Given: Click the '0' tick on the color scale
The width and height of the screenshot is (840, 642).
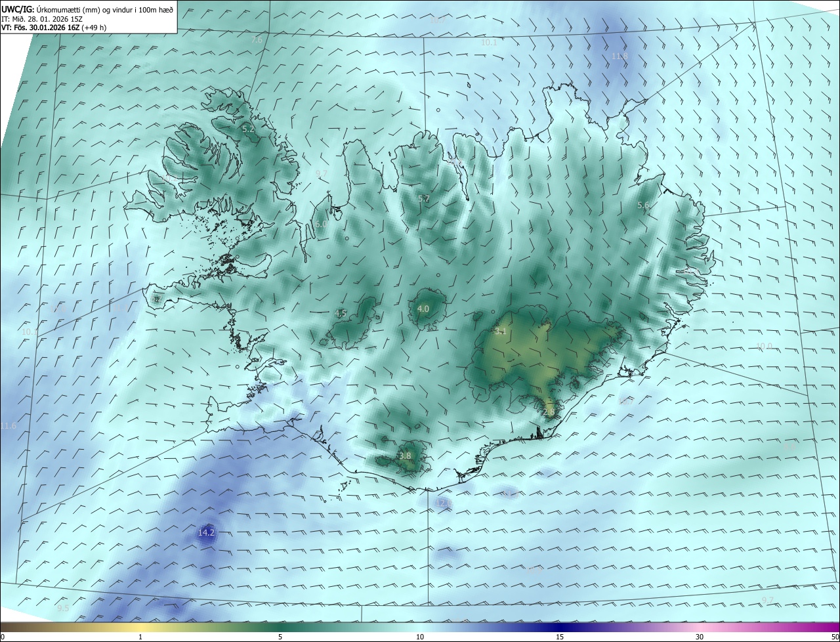Looking at the screenshot, I should click(x=3, y=637).
